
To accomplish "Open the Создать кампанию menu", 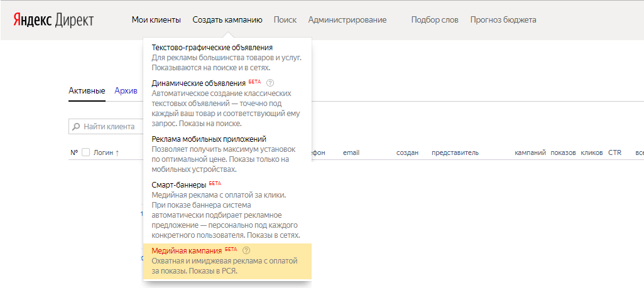I will click(227, 19).
